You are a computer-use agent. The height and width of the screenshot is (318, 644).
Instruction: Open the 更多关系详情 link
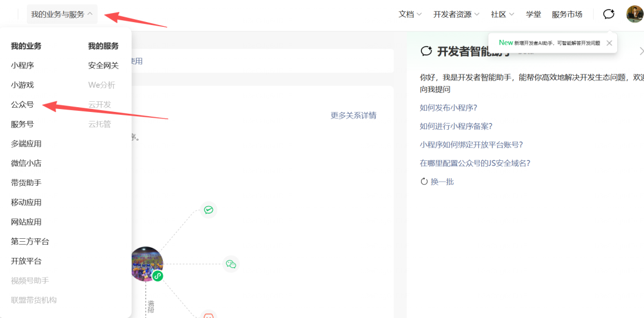tap(353, 116)
